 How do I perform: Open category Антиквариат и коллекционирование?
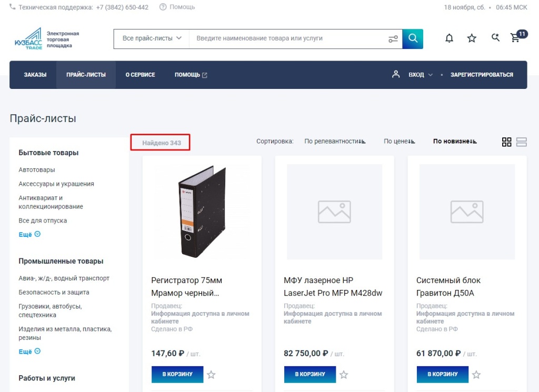tap(51, 202)
